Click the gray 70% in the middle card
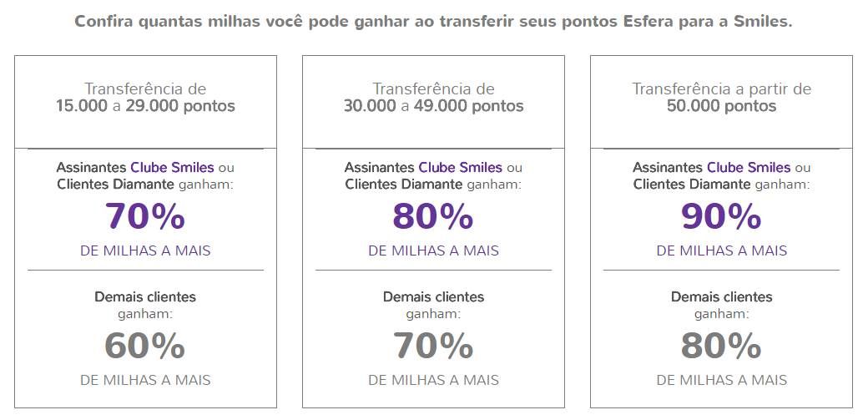 (x=433, y=347)
